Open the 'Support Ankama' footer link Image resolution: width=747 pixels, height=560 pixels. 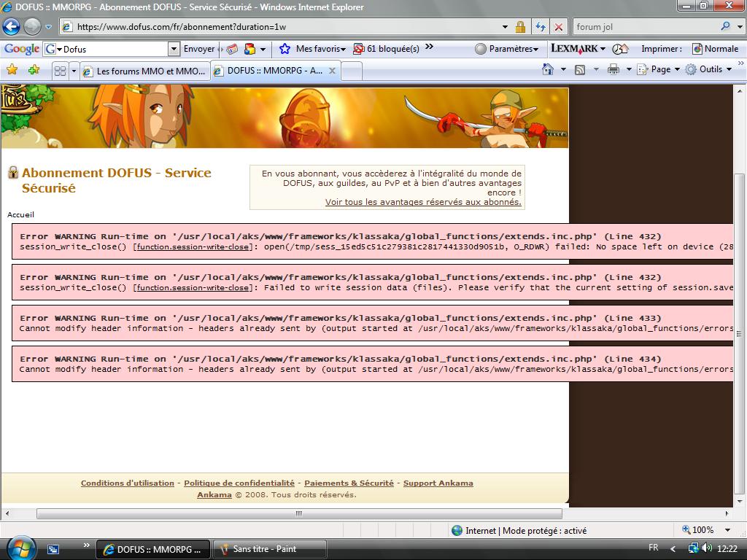click(438, 483)
